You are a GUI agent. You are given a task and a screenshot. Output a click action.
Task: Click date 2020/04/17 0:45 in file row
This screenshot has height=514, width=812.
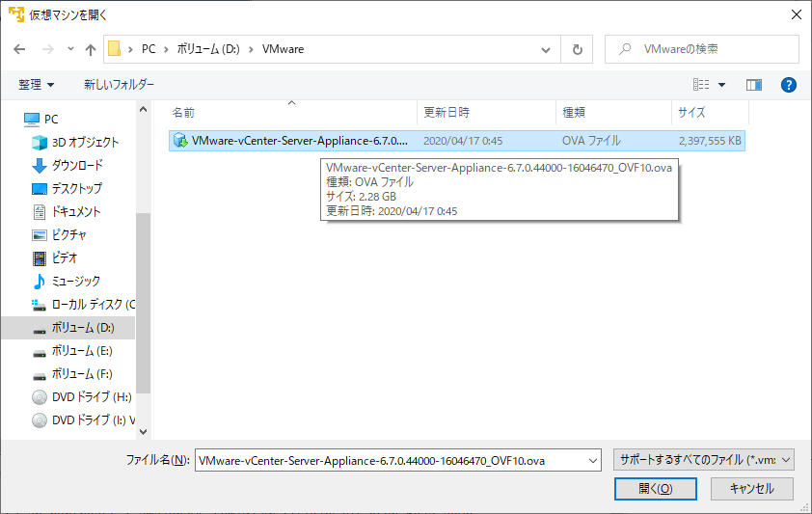tap(463, 141)
